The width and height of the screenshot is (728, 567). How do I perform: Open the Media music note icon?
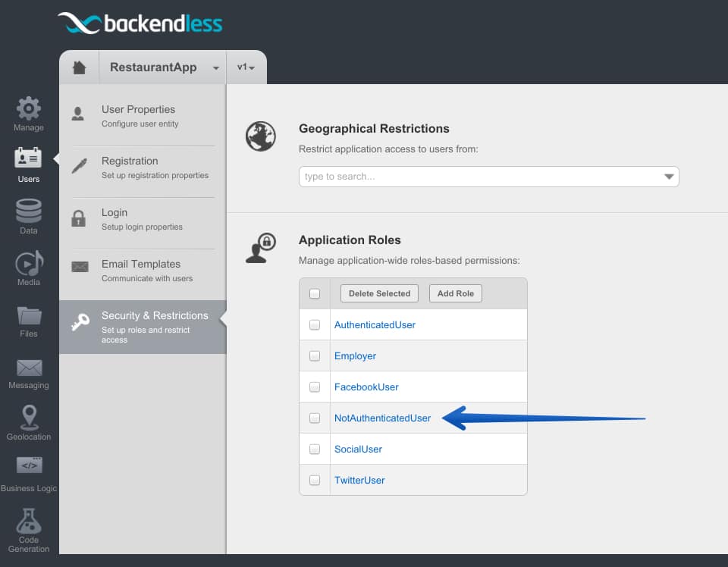pos(30,263)
